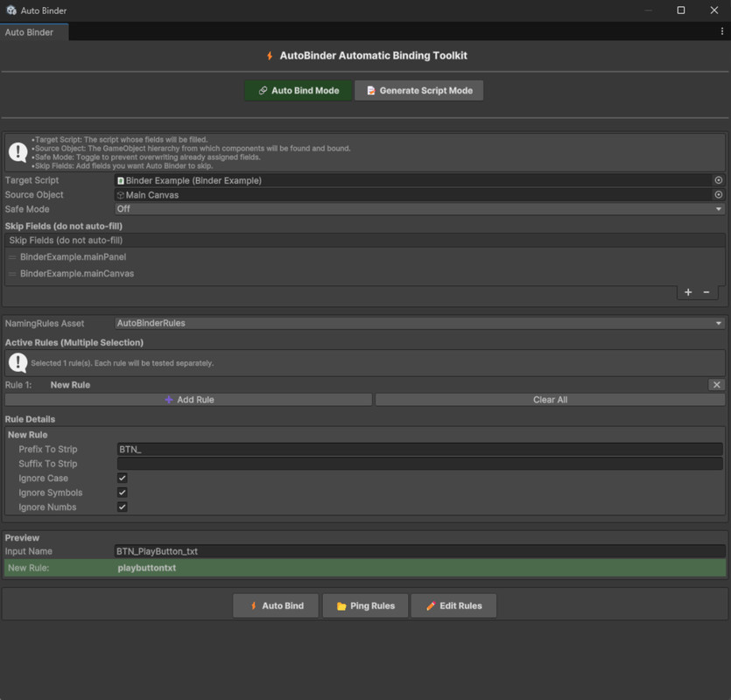731x700 pixels.
Task: Disable the Ignore Case checkbox
Action: tap(122, 478)
